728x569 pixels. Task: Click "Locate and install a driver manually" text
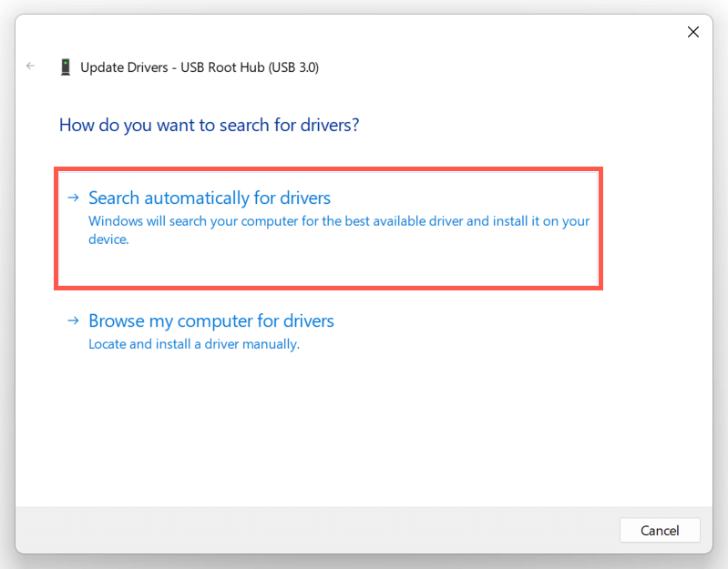(x=193, y=344)
